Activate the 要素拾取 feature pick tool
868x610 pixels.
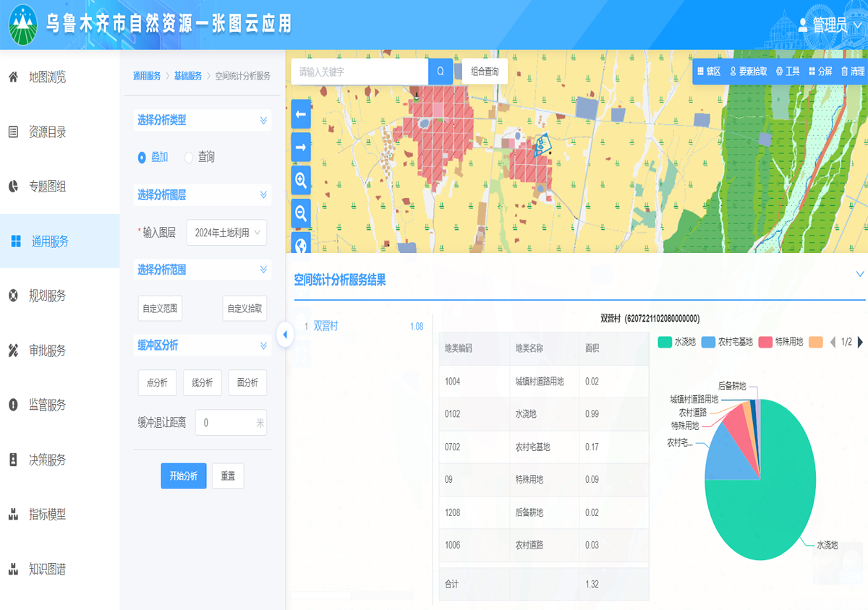748,72
